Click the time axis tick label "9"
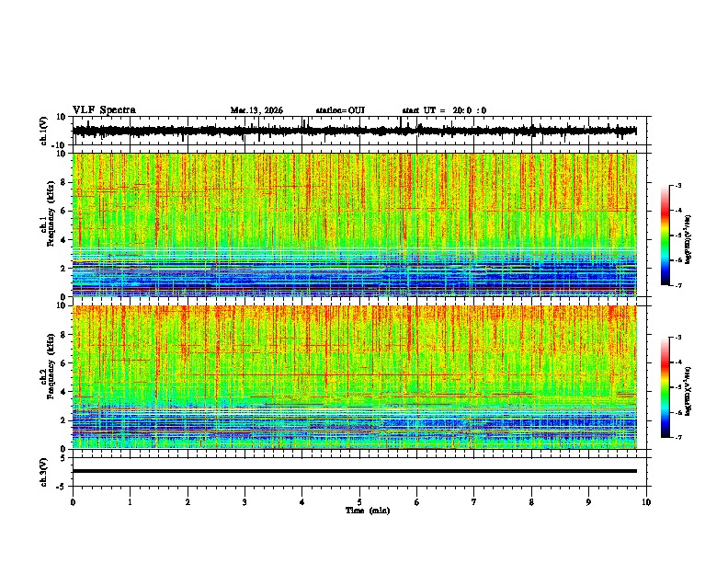The width and height of the screenshot is (728, 563). click(x=588, y=502)
